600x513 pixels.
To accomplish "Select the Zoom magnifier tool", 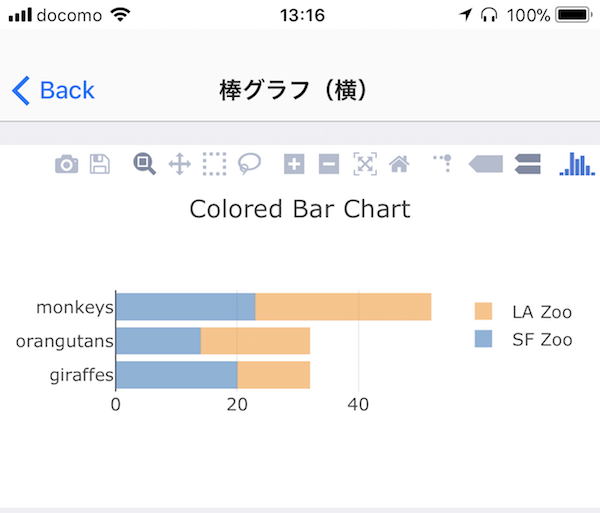I will point(144,164).
